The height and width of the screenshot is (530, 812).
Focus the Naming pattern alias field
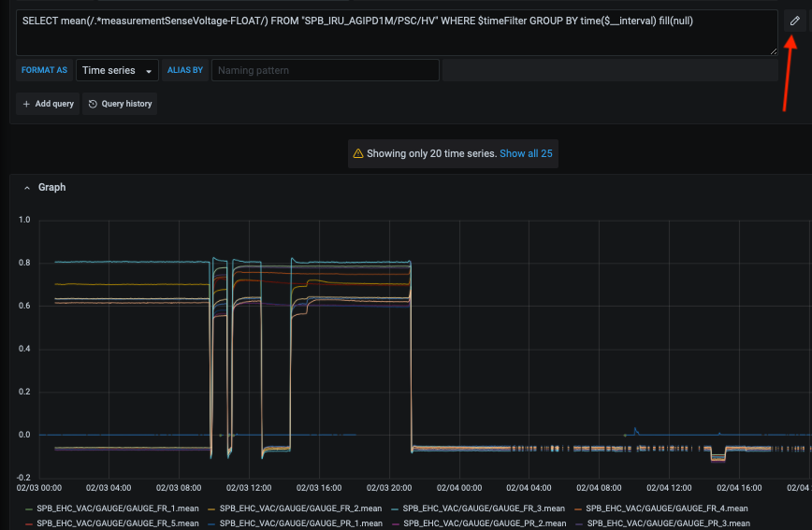326,70
